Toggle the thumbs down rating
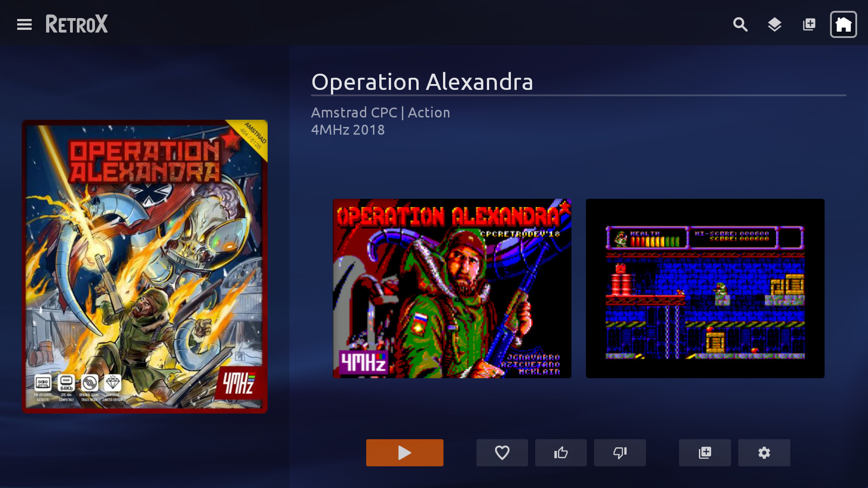868x488 pixels. [x=620, y=452]
